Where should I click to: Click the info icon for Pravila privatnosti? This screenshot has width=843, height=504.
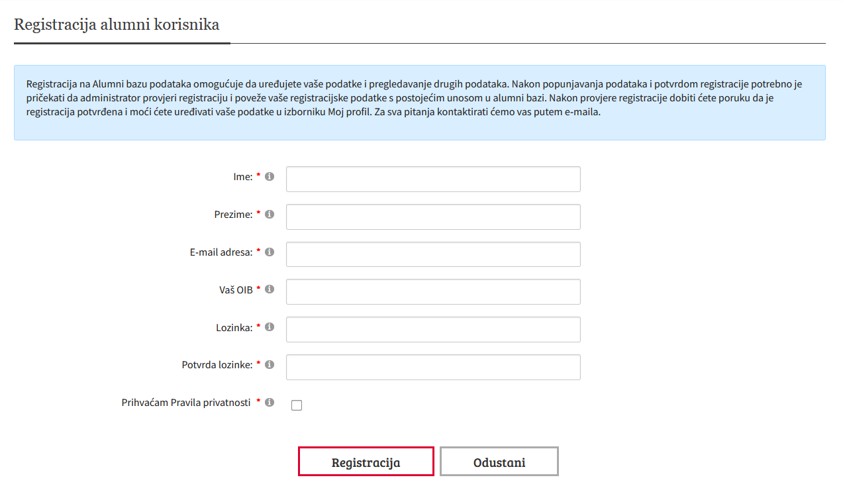[x=270, y=402]
